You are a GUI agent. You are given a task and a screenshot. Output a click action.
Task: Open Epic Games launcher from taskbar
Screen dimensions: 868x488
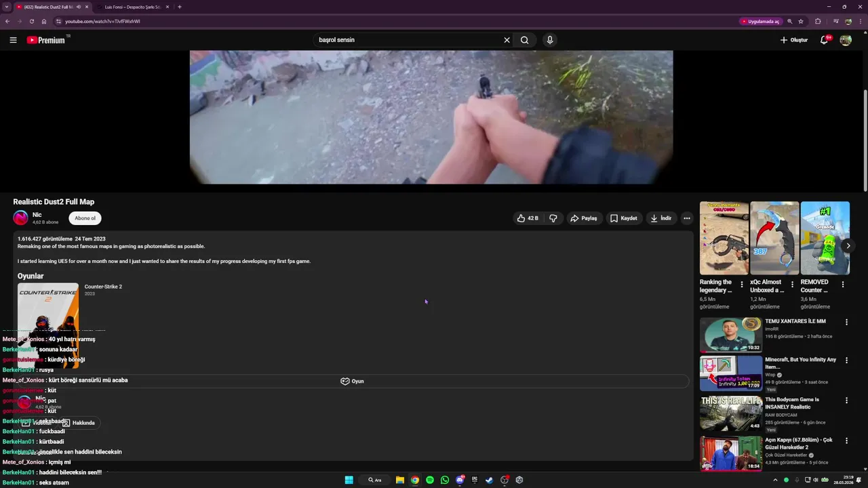[x=475, y=480]
